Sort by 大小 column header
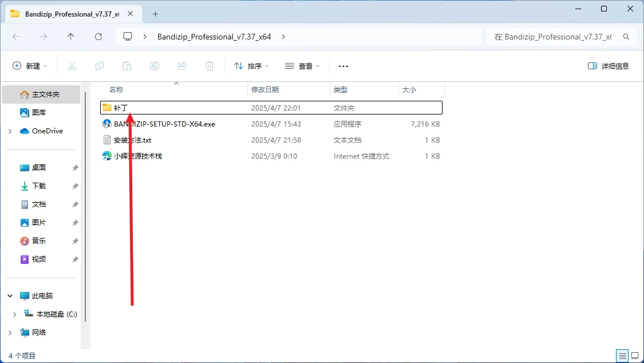The height and width of the screenshot is (363, 644). tap(409, 89)
